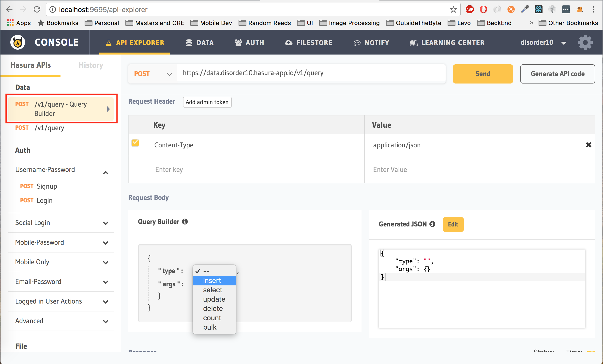Click the Hasura console logo icon

pyautogui.click(x=17, y=42)
